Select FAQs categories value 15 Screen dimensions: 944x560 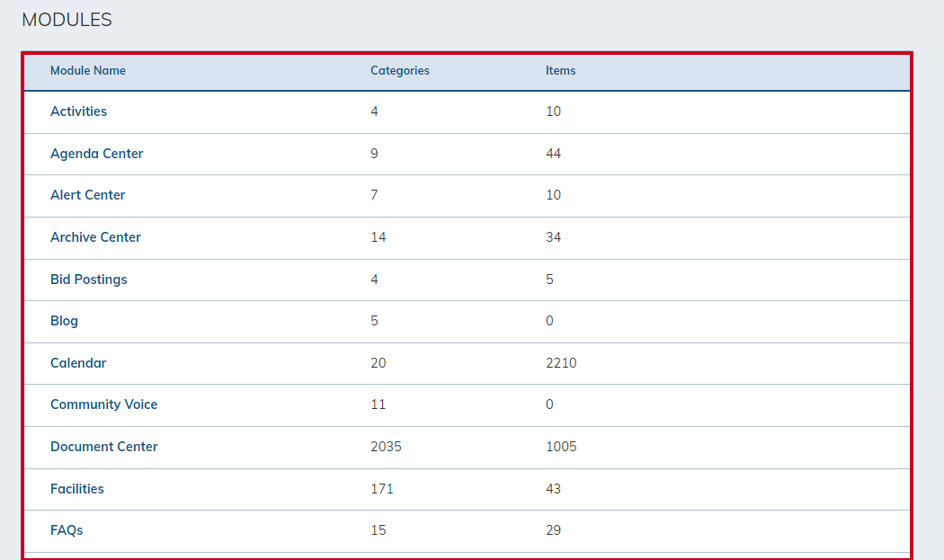378,530
